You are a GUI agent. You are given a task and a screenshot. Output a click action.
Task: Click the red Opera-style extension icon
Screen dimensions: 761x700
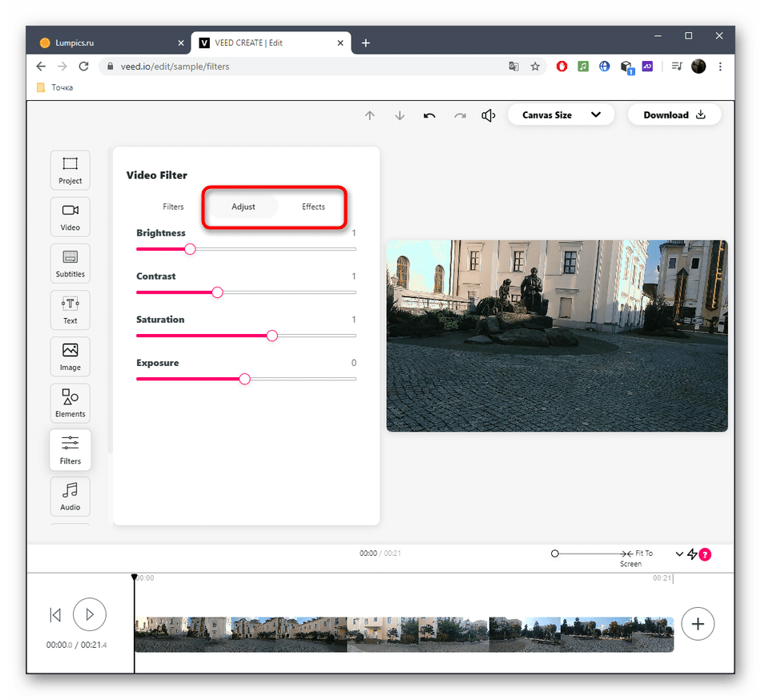[562, 66]
